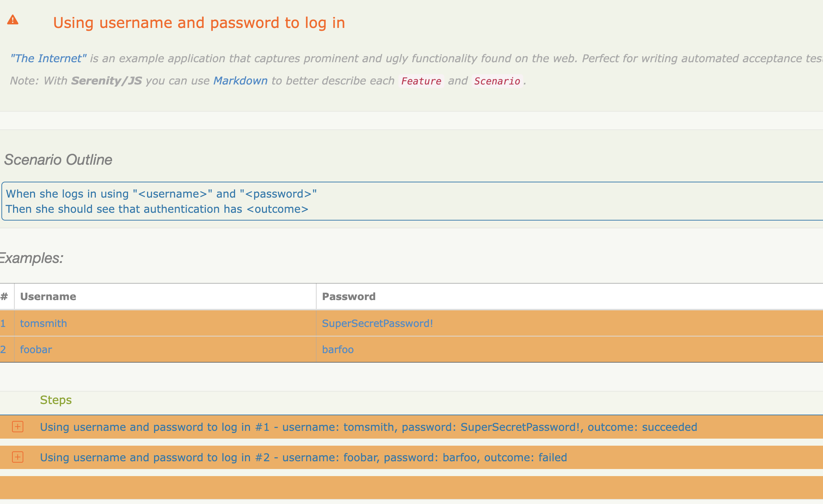The image size is (823, 504).
Task: Select the Feature tag label
Action: (421, 81)
